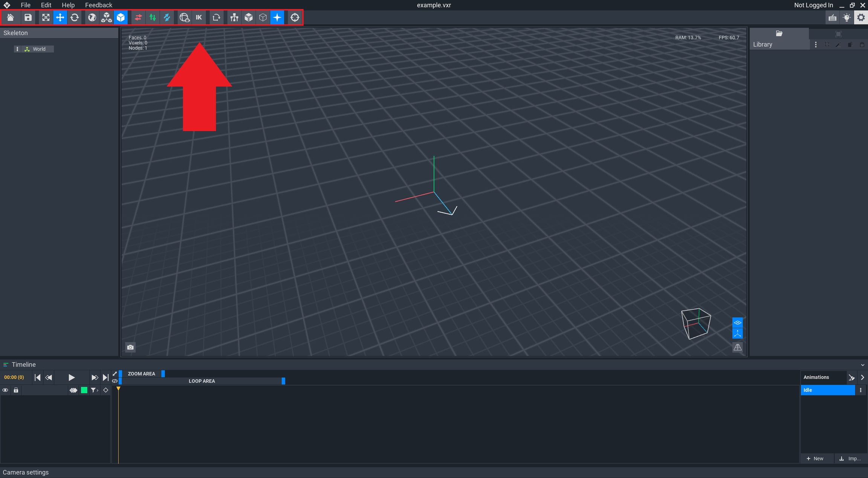Screen dimensions: 868x478
Task: Click the green color square in timeline
Action: pos(84,390)
